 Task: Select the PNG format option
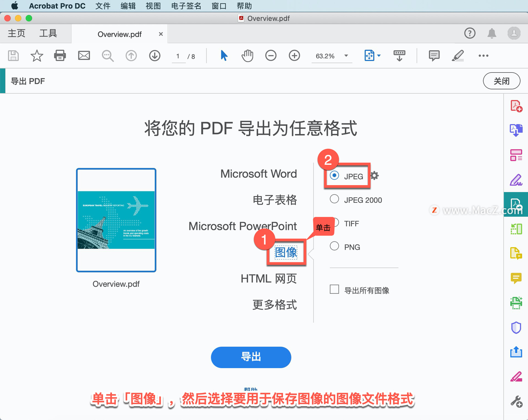pos(334,246)
